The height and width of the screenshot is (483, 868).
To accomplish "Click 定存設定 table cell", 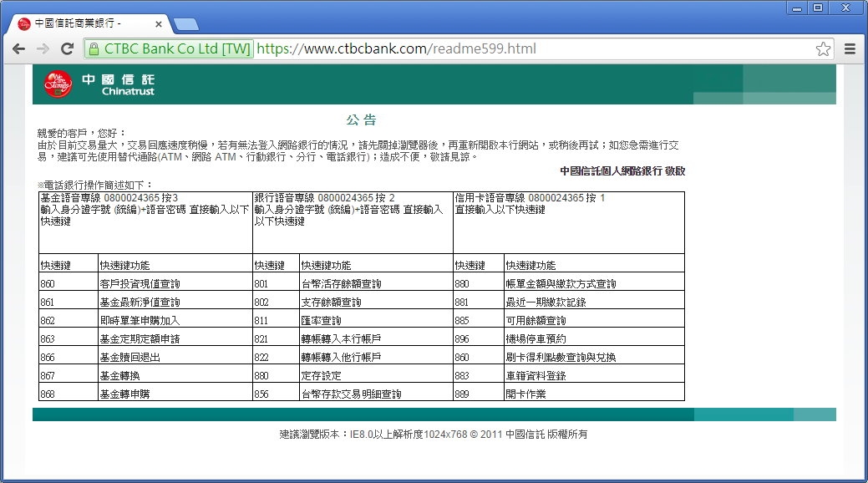I will click(x=376, y=375).
